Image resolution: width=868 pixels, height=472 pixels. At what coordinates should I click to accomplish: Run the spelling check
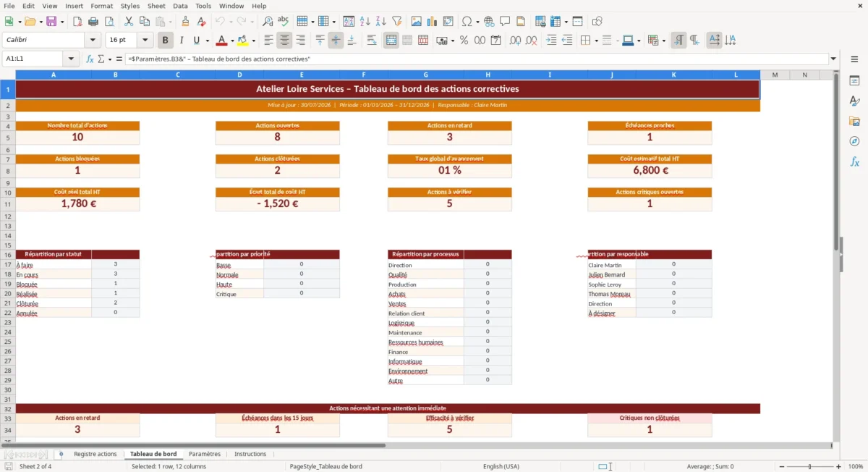pos(284,21)
